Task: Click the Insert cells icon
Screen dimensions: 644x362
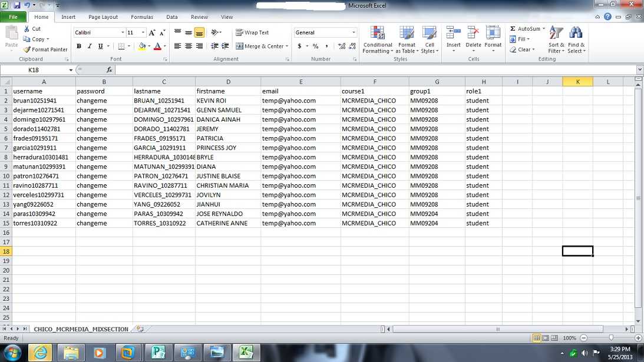Action: (x=453, y=33)
